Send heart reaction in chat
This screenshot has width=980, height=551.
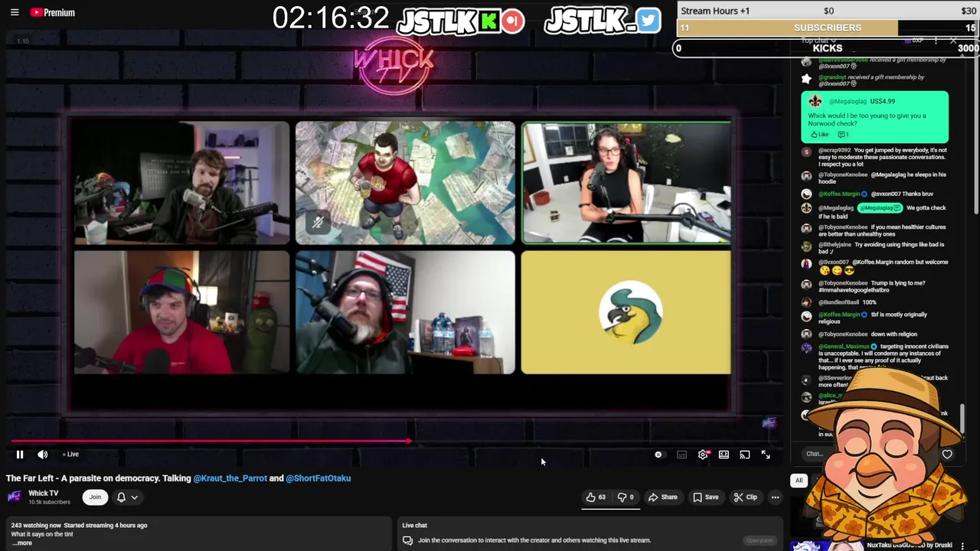click(947, 455)
